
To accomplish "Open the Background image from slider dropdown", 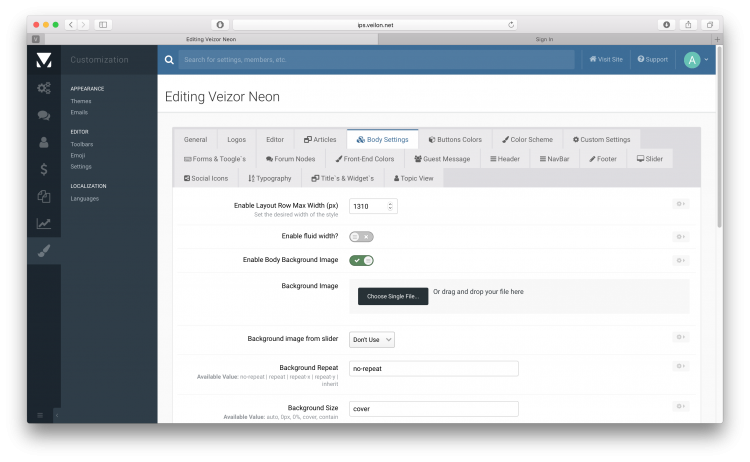I will [x=372, y=340].
